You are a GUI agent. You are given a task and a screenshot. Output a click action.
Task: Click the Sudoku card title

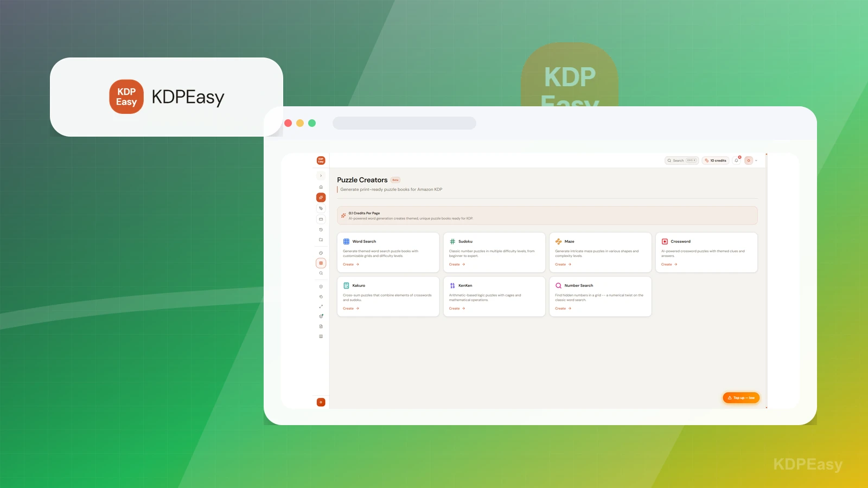pos(465,241)
